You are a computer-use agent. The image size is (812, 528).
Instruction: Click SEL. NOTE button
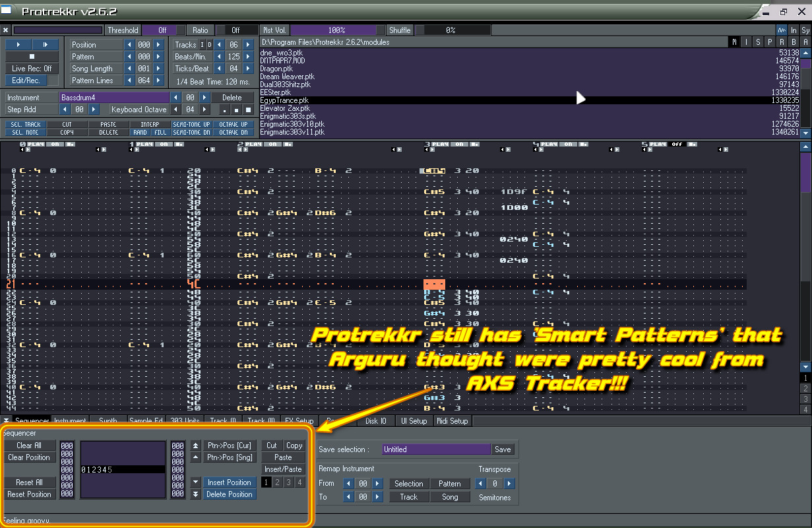(26, 132)
